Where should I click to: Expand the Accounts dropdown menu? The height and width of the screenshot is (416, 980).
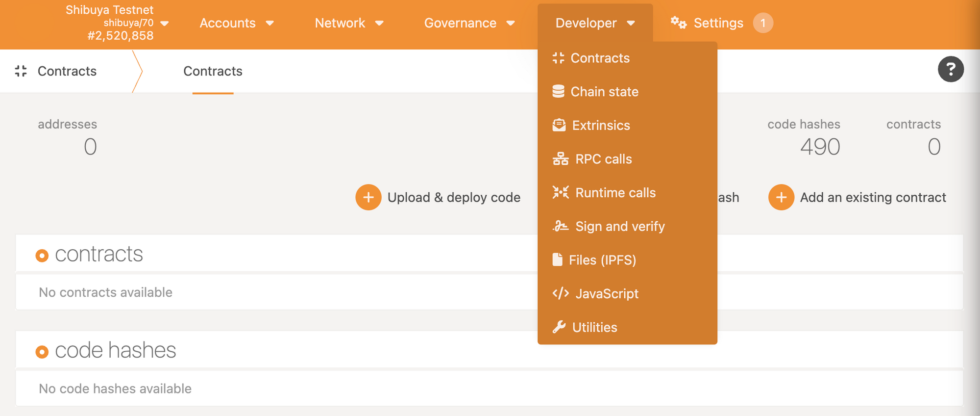[x=237, y=23]
